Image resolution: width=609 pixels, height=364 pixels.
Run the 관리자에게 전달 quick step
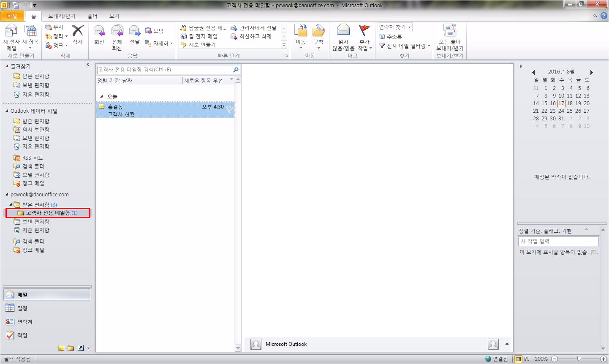tap(253, 28)
